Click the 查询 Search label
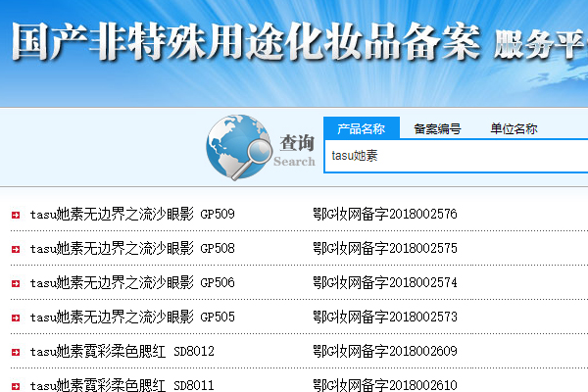Viewport: 588px width, 392px height. pos(295,151)
